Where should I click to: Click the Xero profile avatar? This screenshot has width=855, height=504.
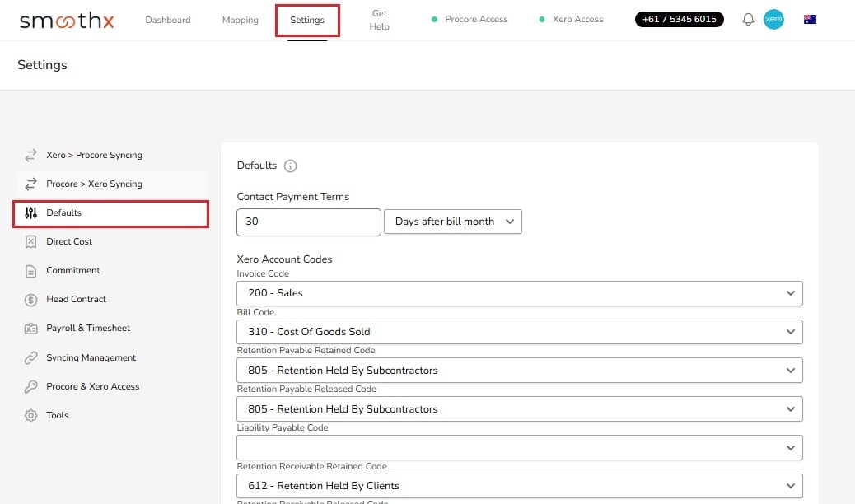(774, 18)
